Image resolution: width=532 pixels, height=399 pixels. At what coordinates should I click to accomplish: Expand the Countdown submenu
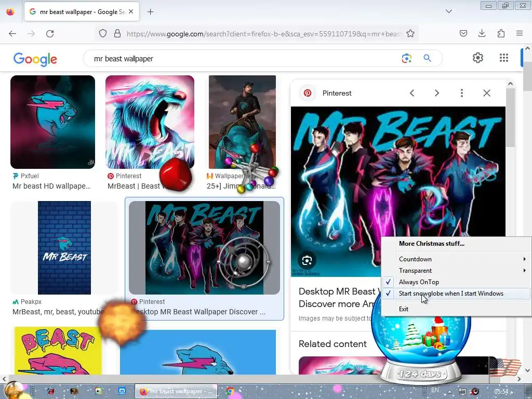pyautogui.click(x=456, y=259)
